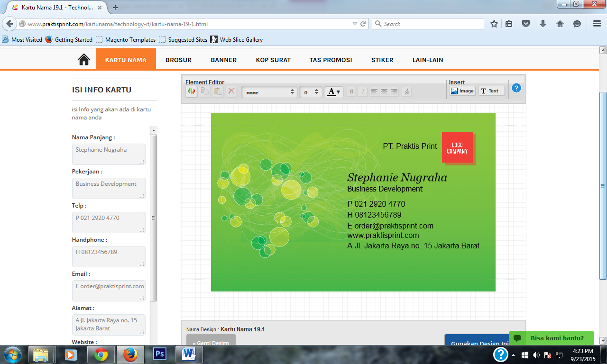Center-align text in Element Editor
The height and width of the screenshot is (364, 607).
point(384,92)
